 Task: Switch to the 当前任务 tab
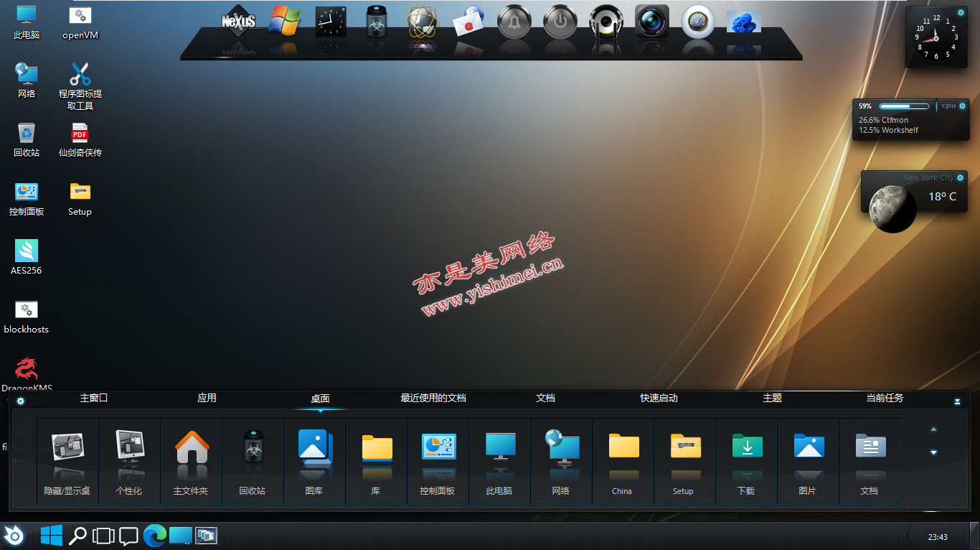point(885,398)
